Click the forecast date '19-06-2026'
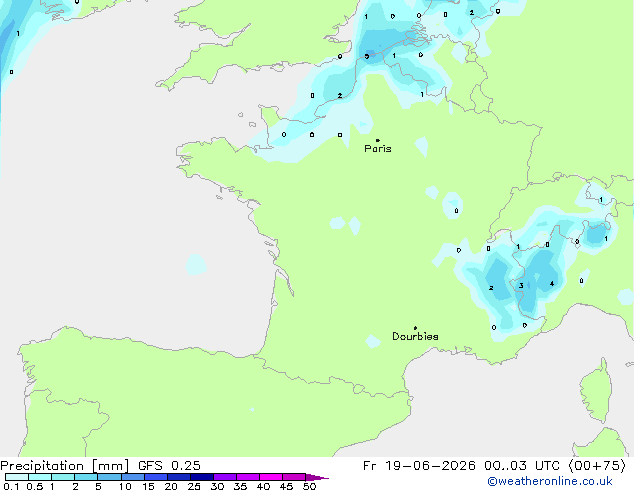Viewport: 634px width, 490px height. tap(430, 466)
